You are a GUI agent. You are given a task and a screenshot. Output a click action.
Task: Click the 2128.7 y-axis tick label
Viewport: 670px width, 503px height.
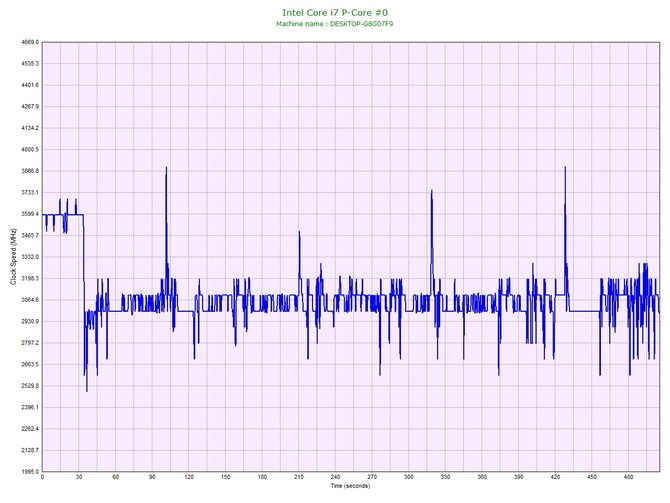pyautogui.click(x=30, y=450)
